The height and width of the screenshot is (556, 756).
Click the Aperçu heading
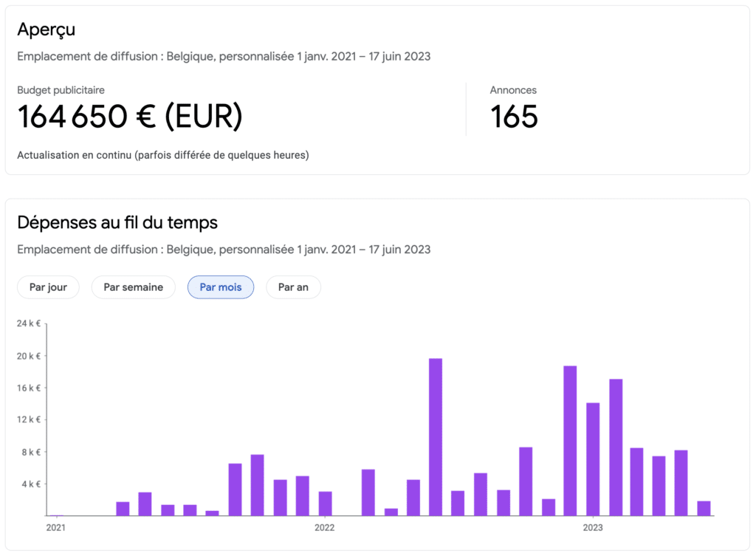coord(46,30)
